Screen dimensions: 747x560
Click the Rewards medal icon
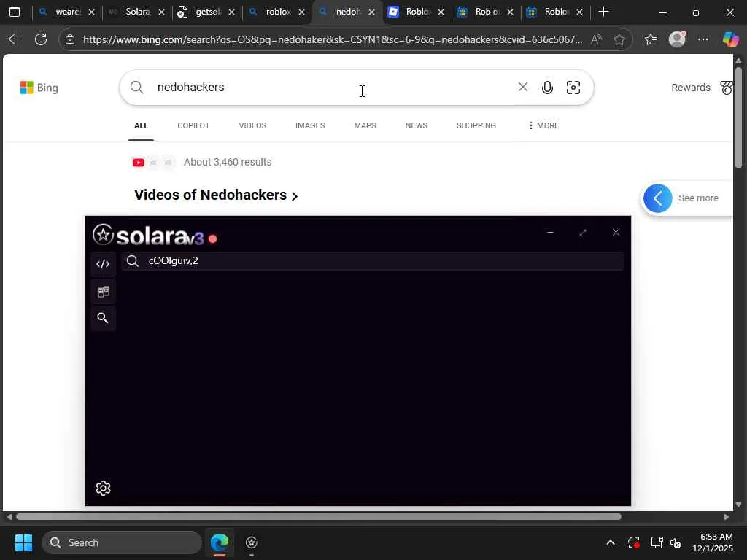click(x=727, y=87)
